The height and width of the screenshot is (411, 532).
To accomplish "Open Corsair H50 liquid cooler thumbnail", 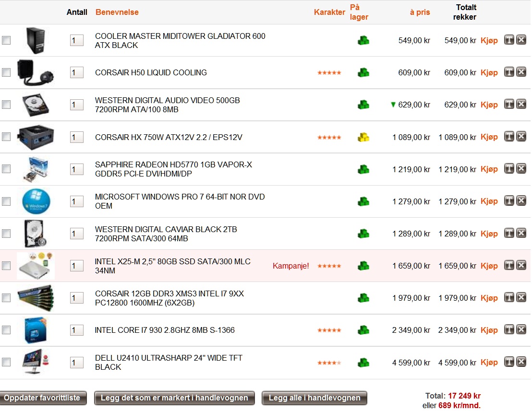I will point(35,72).
